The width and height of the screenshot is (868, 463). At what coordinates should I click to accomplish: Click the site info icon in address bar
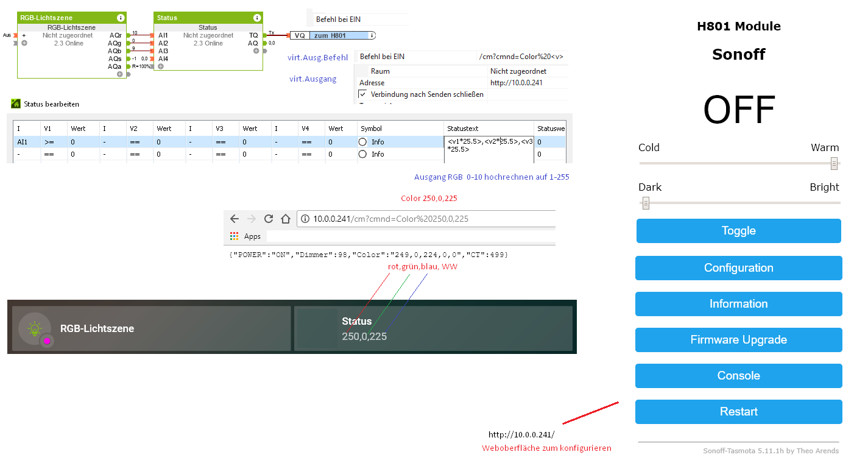coord(305,219)
